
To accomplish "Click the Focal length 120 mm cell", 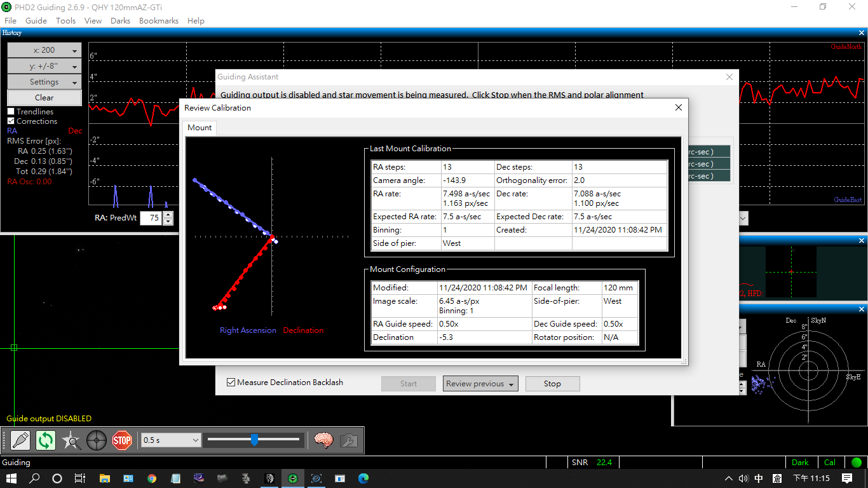I will (618, 288).
